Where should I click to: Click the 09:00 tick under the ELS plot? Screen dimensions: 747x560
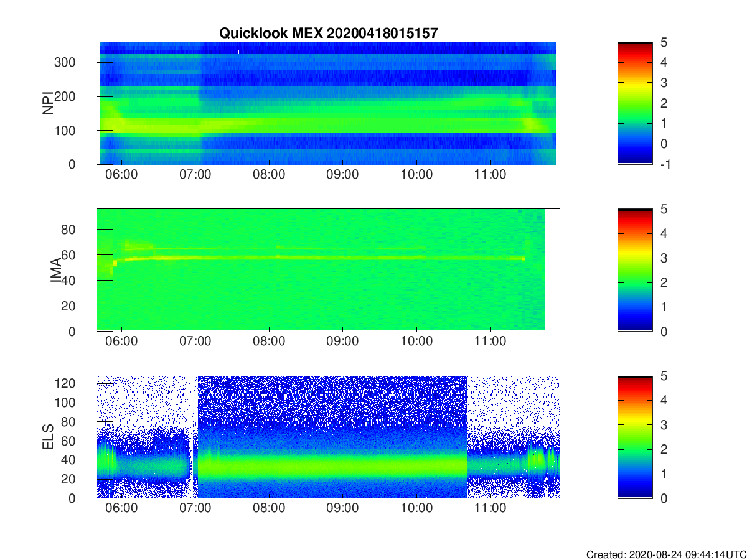tap(342, 509)
